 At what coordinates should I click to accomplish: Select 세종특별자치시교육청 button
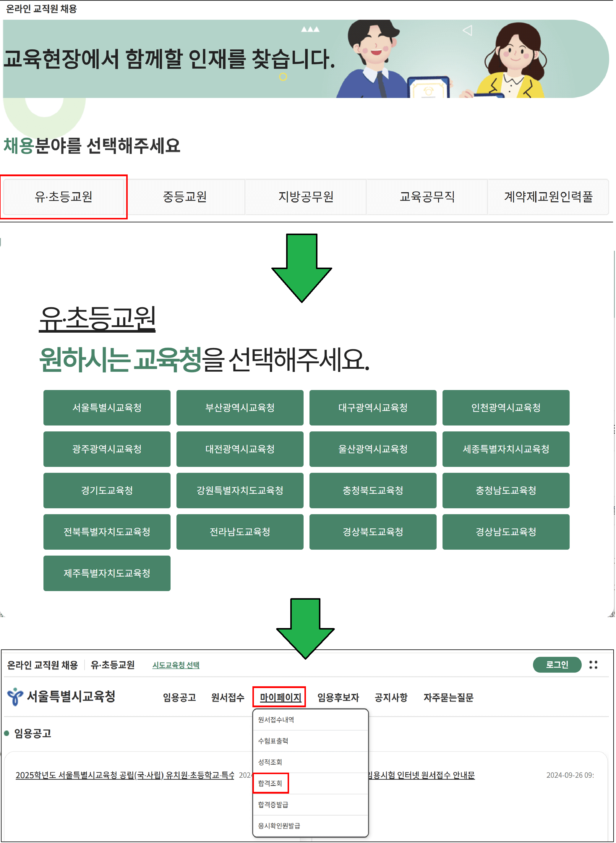click(507, 449)
